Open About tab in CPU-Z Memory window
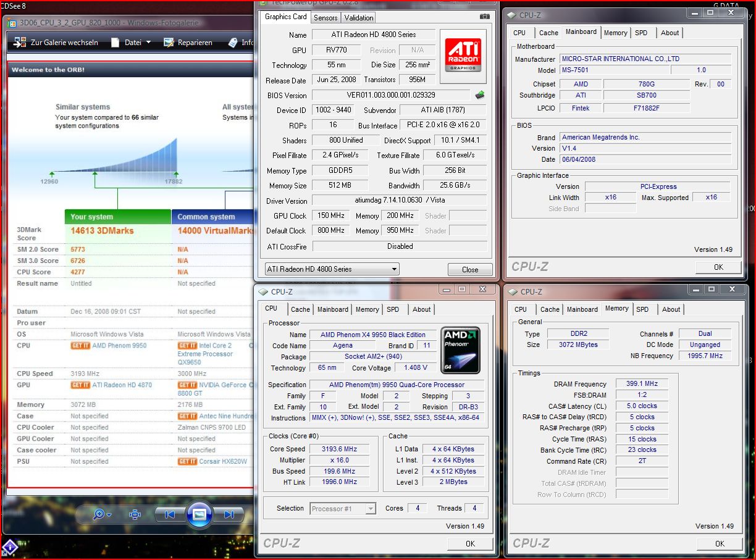This screenshot has width=756, height=560. pos(671,309)
